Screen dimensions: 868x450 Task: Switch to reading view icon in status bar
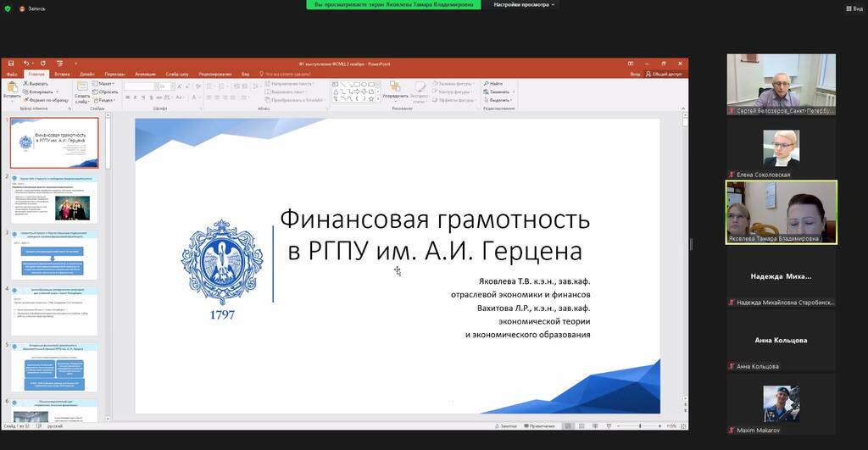click(595, 426)
